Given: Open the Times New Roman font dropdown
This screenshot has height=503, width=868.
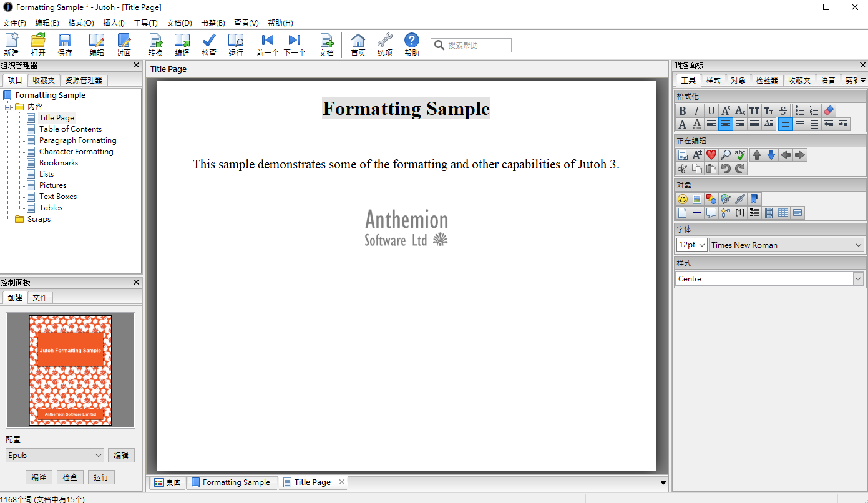Looking at the screenshot, I should pos(787,245).
